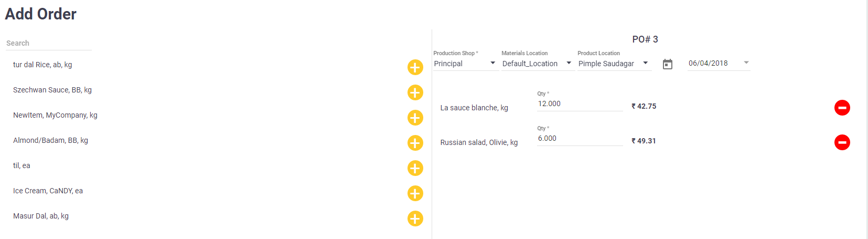
Task: Add til item using plus icon
Action: click(x=415, y=168)
